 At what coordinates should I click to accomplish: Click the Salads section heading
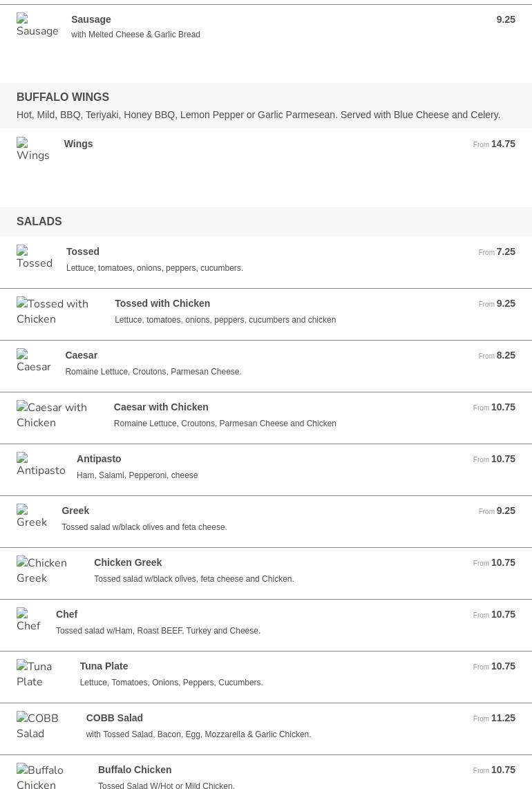(39, 221)
